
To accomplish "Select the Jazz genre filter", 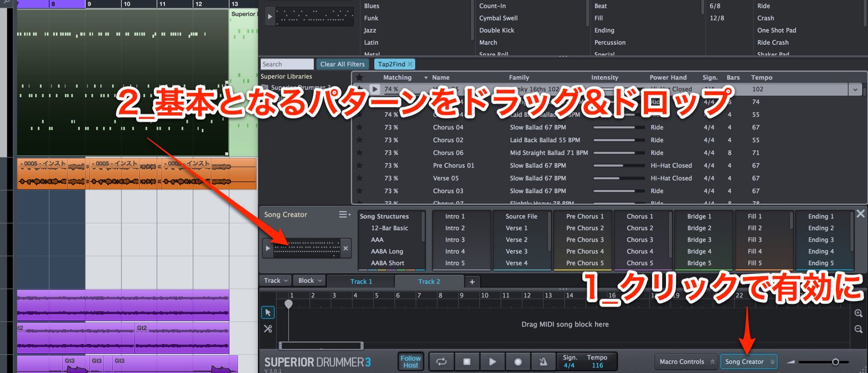I will (x=370, y=30).
